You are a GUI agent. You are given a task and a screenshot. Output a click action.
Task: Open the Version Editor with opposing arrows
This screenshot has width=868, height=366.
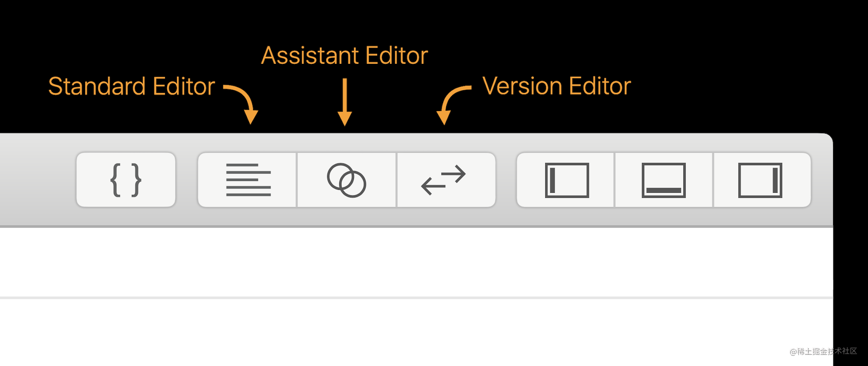(x=446, y=180)
